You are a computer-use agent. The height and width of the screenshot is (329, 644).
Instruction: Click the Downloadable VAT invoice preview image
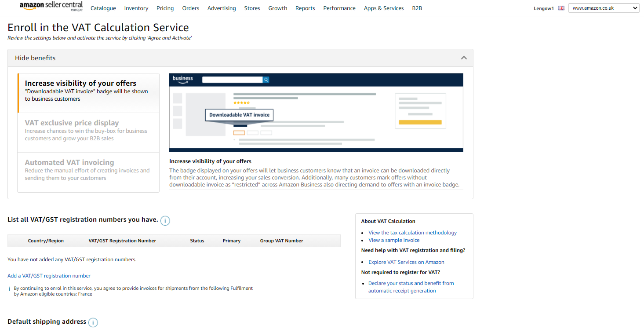[316, 113]
